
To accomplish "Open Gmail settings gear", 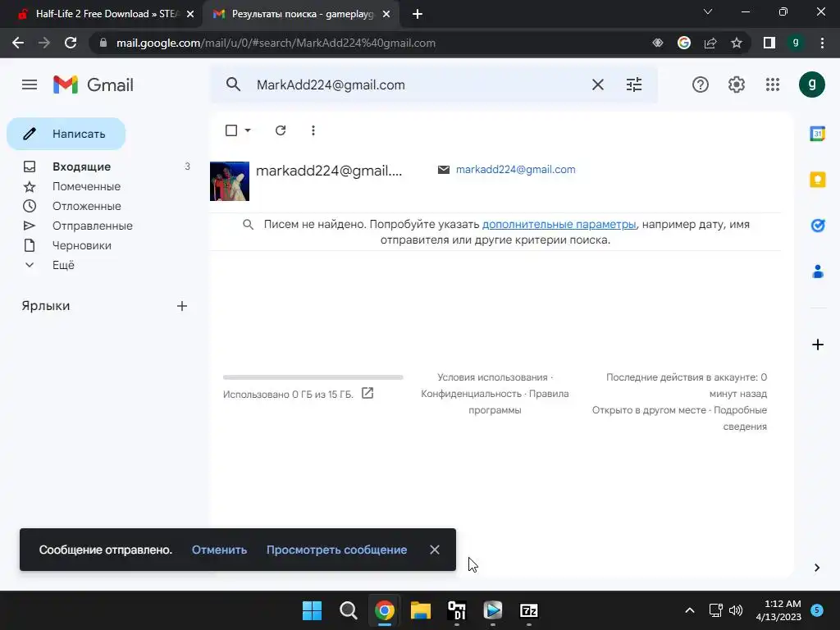I will (x=737, y=84).
